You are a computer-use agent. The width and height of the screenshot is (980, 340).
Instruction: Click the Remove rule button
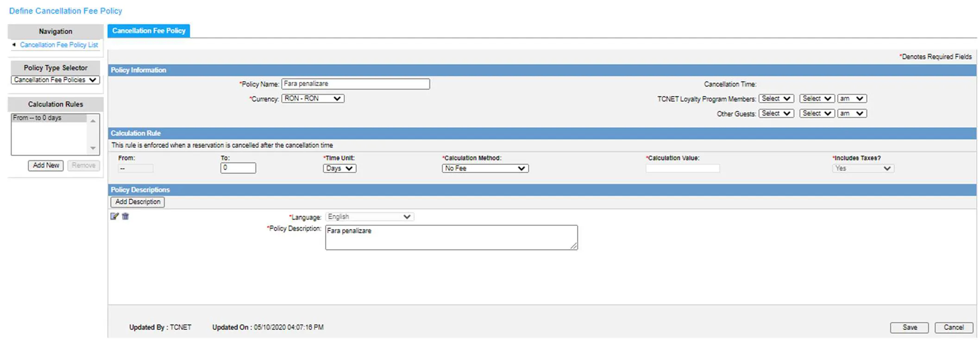(83, 165)
